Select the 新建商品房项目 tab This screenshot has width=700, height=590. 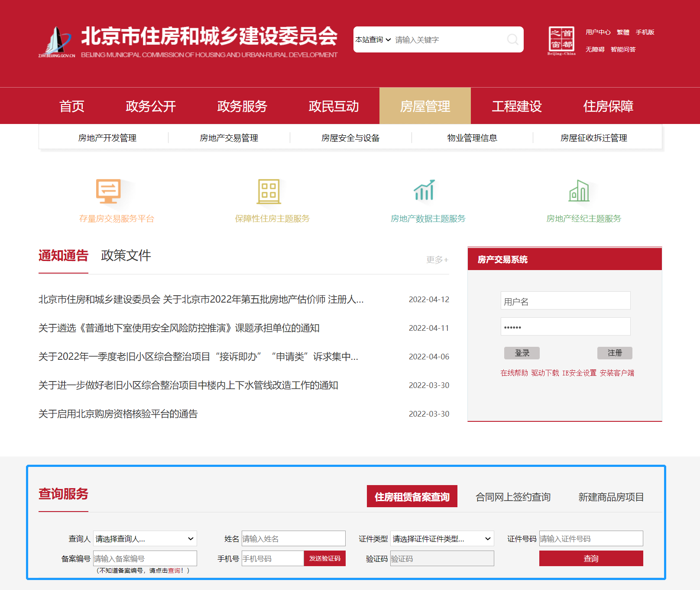[x=611, y=497]
